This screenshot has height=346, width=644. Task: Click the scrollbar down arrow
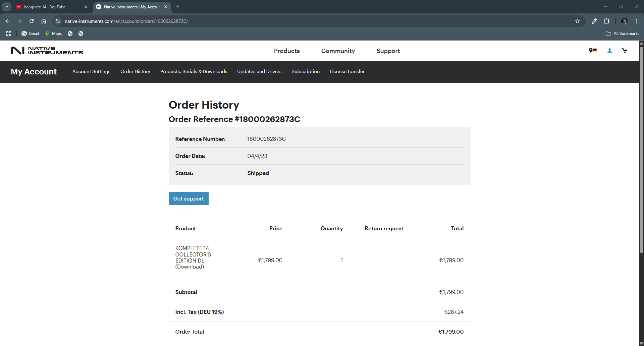pyautogui.click(x=641, y=344)
